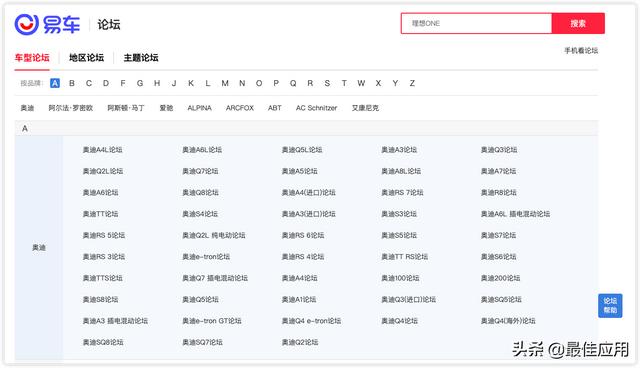
Task: Visit 奥迪Q4 e-tron论坛
Action: click(x=311, y=321)
